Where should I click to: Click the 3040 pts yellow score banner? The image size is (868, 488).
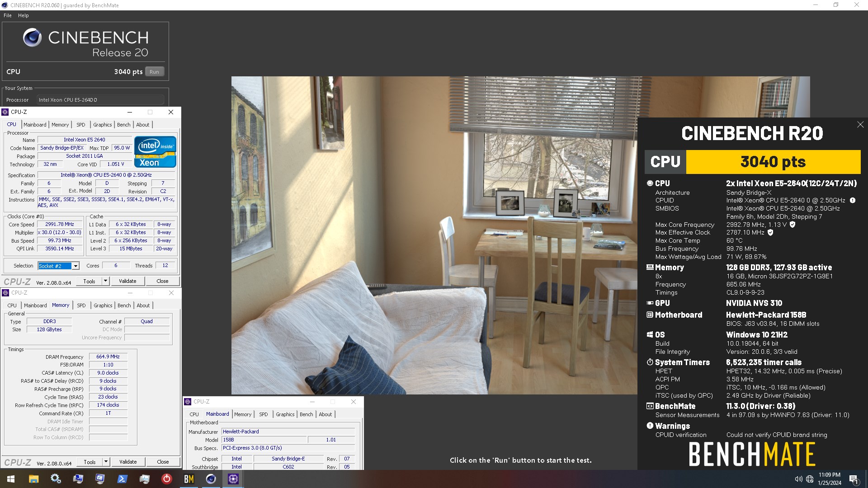pyautogui.click(x=773, y=162)
